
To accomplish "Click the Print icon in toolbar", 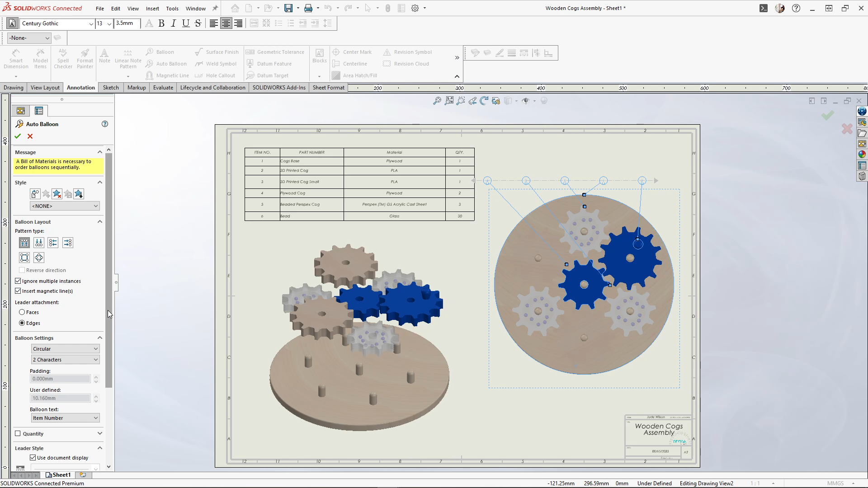I will pyautogui.click(x=308, y=8).
